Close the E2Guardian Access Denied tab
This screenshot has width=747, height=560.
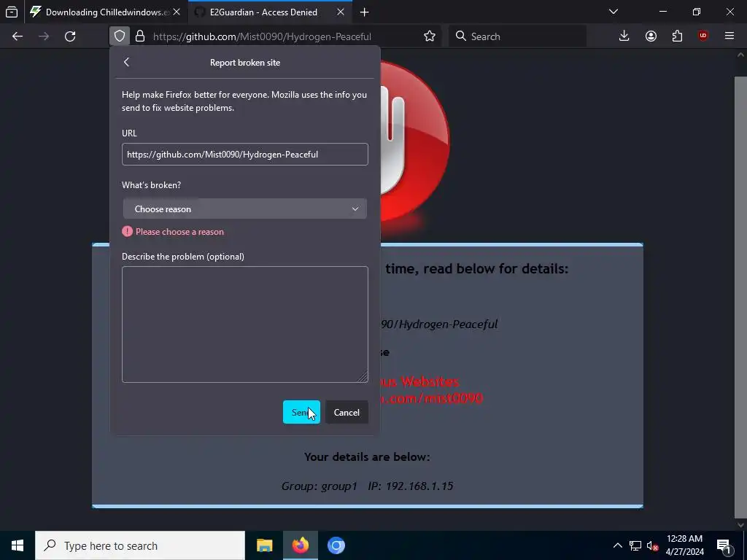tap(341, 12)
